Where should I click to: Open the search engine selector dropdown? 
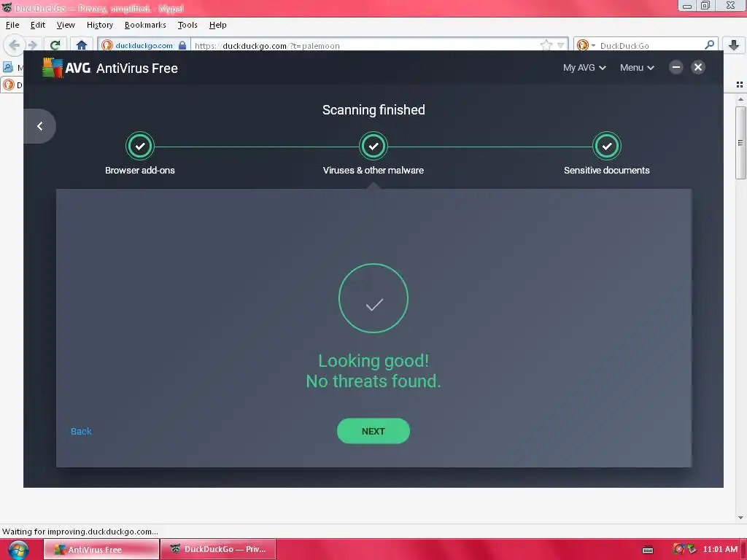coord(586,45)
